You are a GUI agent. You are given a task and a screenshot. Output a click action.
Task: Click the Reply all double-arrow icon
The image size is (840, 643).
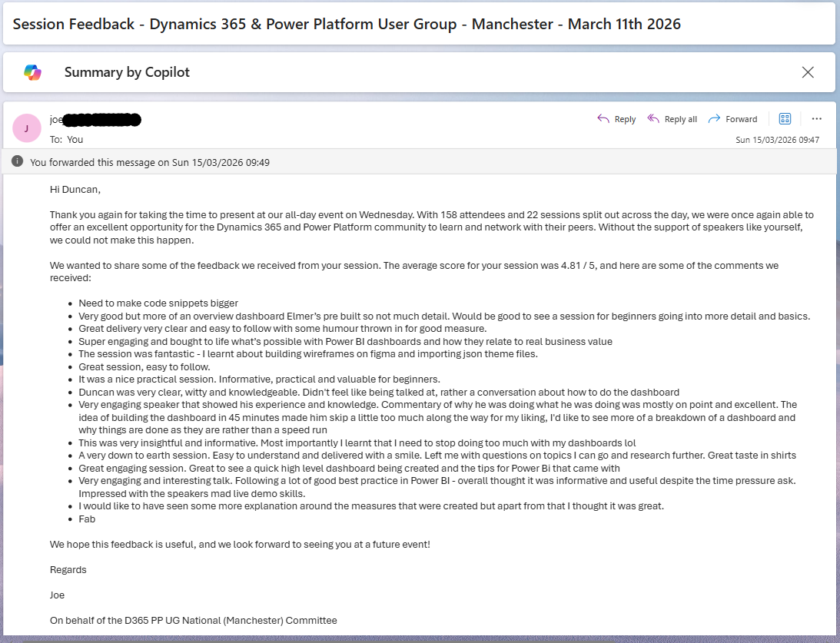[x=653, y=119]
